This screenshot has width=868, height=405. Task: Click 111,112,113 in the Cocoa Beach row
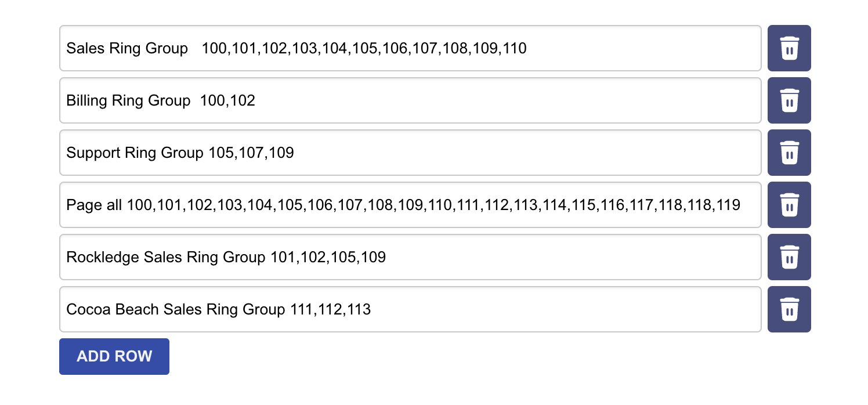(330, 310)
